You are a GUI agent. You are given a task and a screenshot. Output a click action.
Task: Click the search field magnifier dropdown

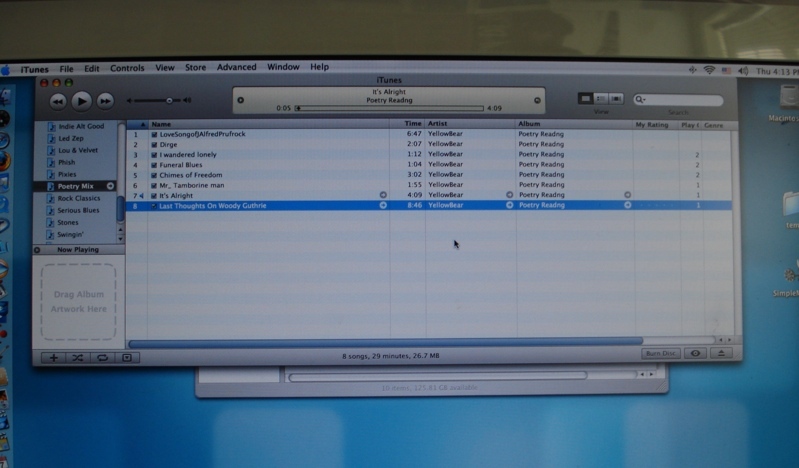tap(640, 100)
